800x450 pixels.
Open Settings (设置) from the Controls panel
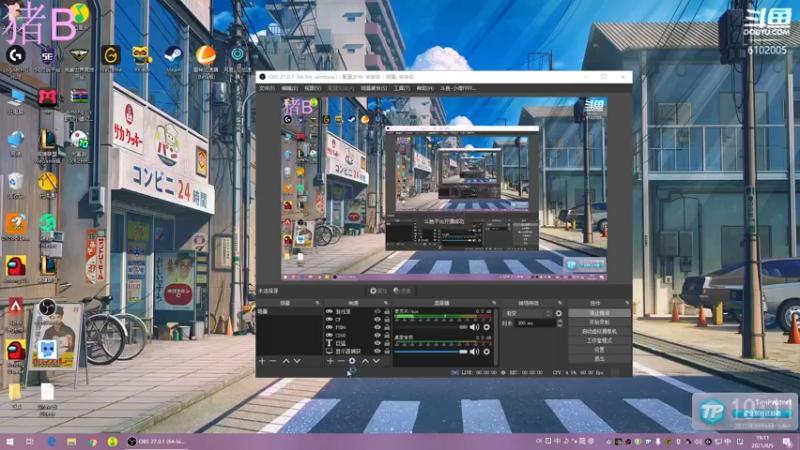coord(599,350)
